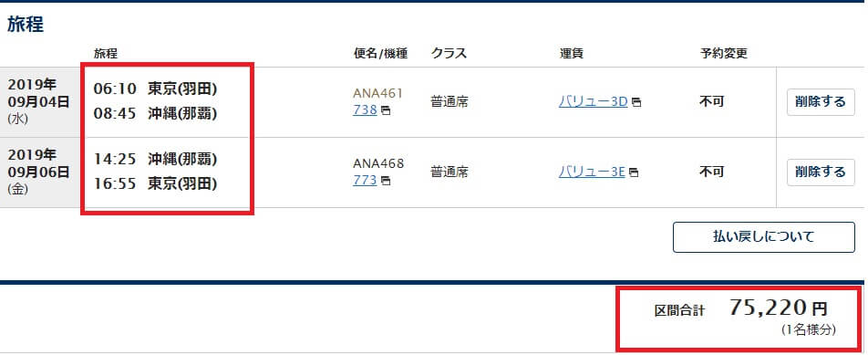Click the popup icon beside aircraft 773
Image resolution: width=868 pixels, height=355 pixels.
[x=386, y=181]
